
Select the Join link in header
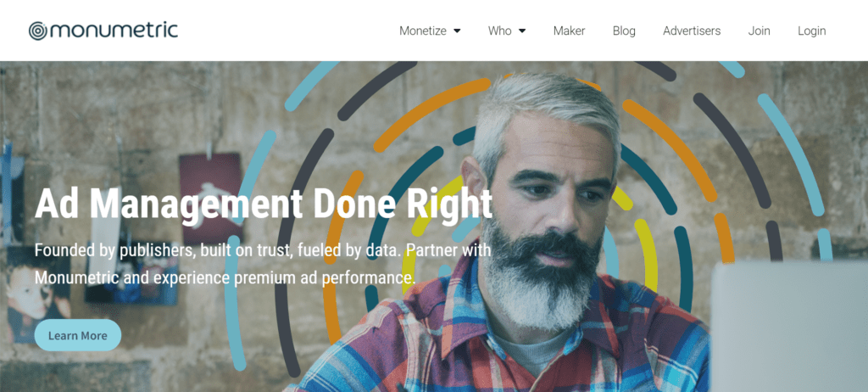[759, 31]
